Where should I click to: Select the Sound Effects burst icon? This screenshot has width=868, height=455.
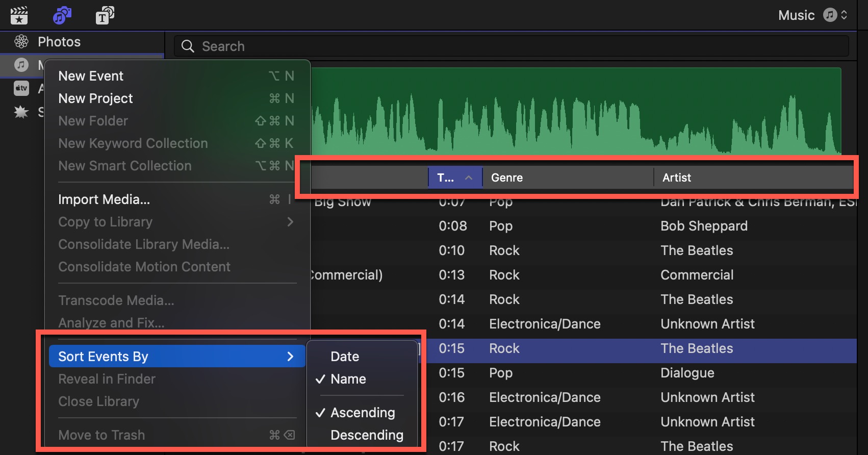coord(21,112)
